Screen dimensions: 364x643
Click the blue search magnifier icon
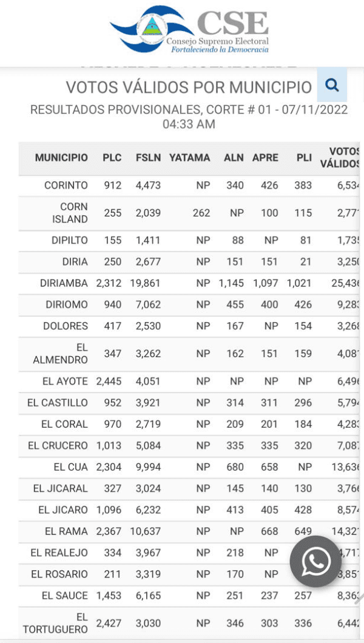pos(332,86)
